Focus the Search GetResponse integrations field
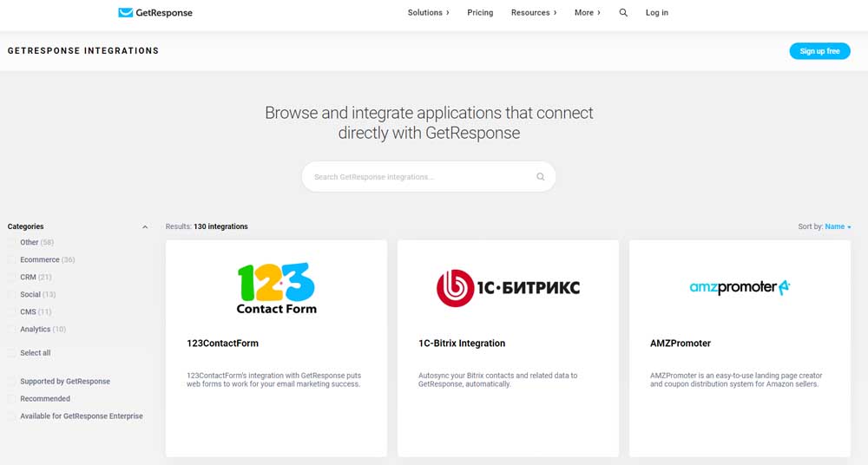This screenshot has height=465, width=868. point(429,177)
